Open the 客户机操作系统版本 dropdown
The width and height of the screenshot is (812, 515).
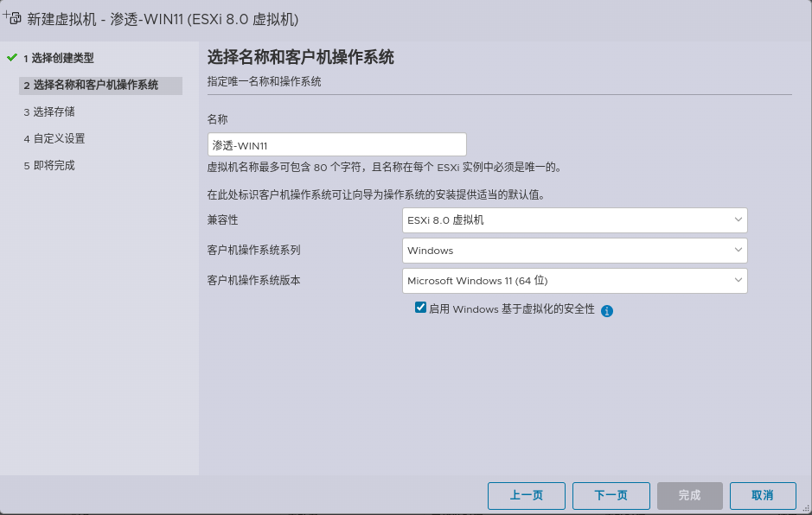pyautogui.click(x=575, y=281)
